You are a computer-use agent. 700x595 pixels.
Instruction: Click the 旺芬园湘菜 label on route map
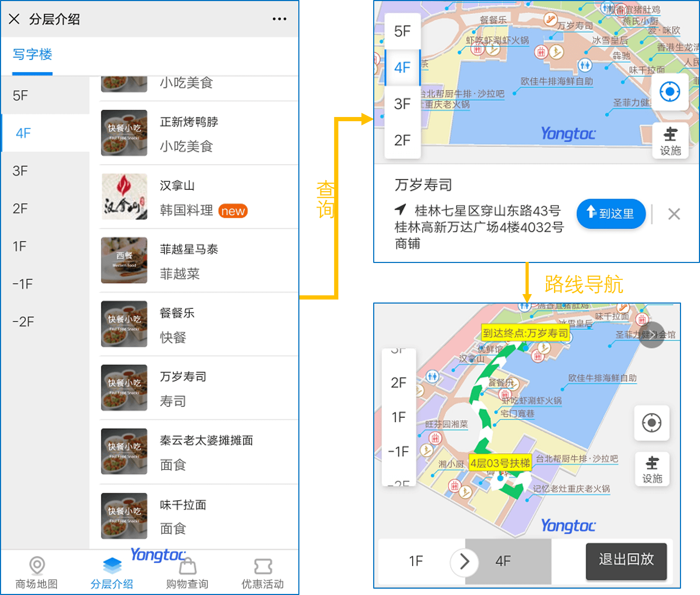(x=446, y=424)
